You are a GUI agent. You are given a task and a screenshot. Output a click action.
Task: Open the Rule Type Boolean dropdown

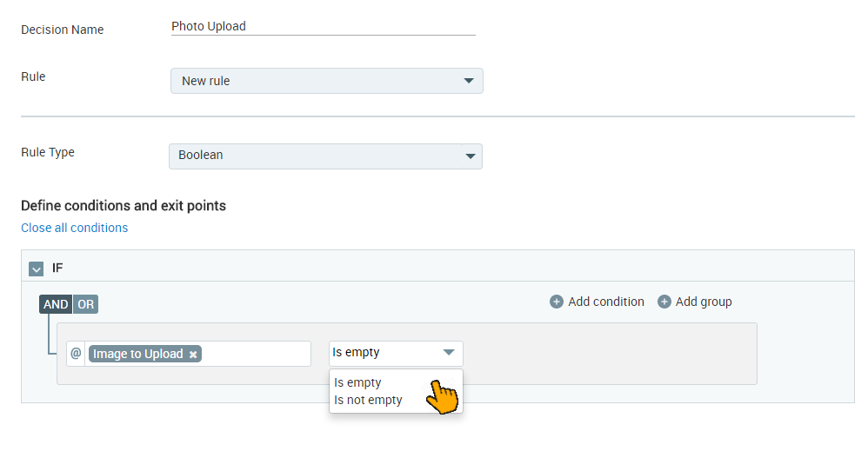325,156
